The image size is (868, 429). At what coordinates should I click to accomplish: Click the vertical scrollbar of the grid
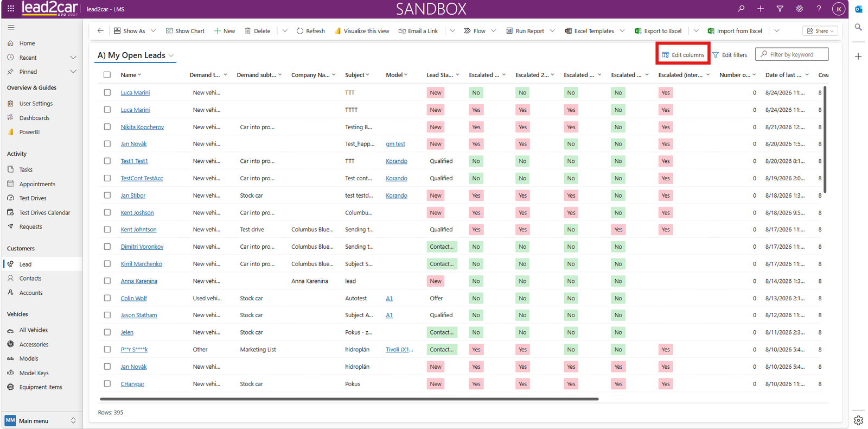pyautogui.click(x=825, y=140)
